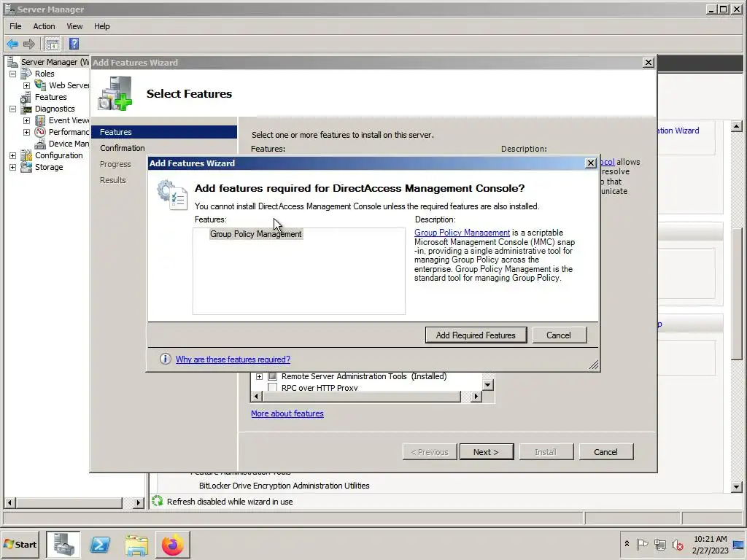747x560 pixels.
Task: Open the Start menu
Action: point(20,544)
